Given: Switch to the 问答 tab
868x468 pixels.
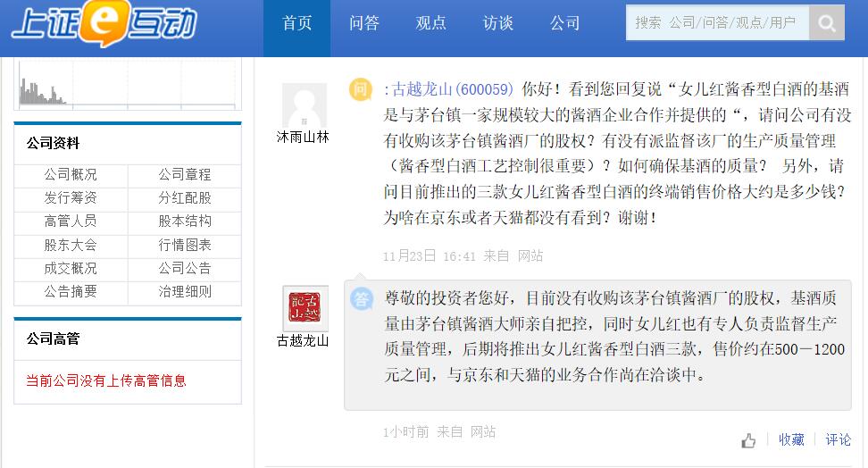Looking at the screenshot, I should click(x=363, y=24).
